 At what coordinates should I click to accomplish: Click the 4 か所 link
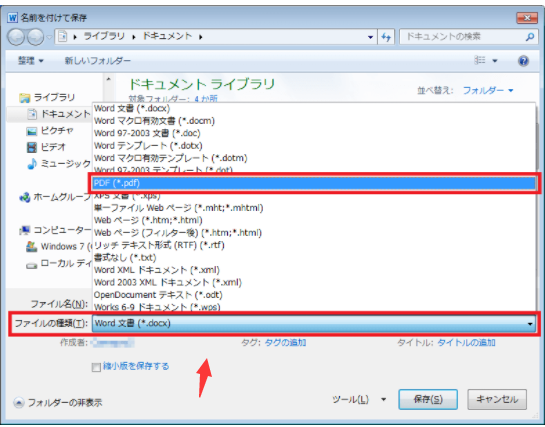(x=206, y=99)
